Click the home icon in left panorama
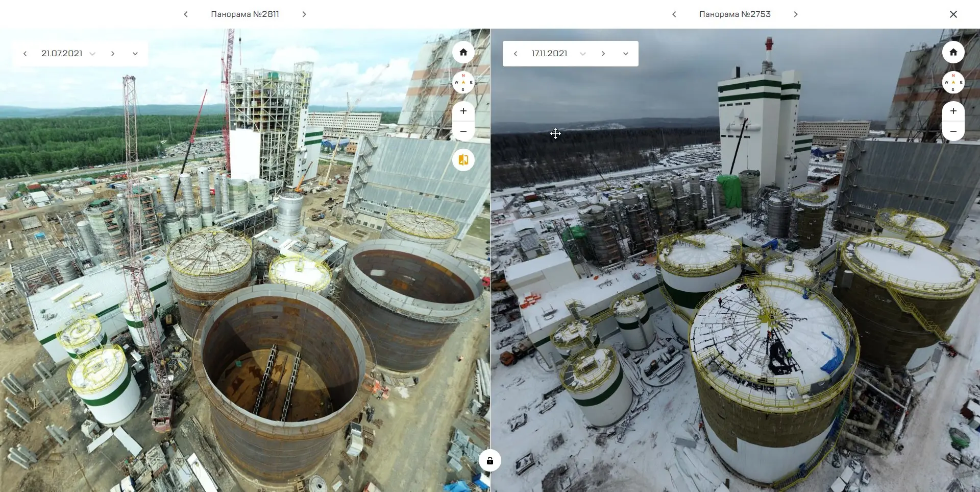Viewport: 980px width, 492px height. coord(463,52)
